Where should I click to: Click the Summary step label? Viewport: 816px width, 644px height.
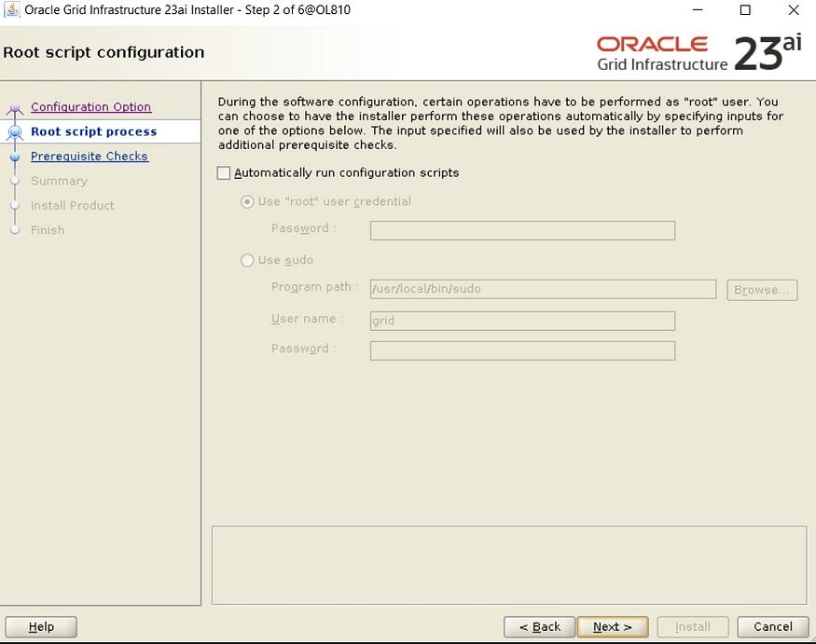pyautogui.click(x=59, y=181)
